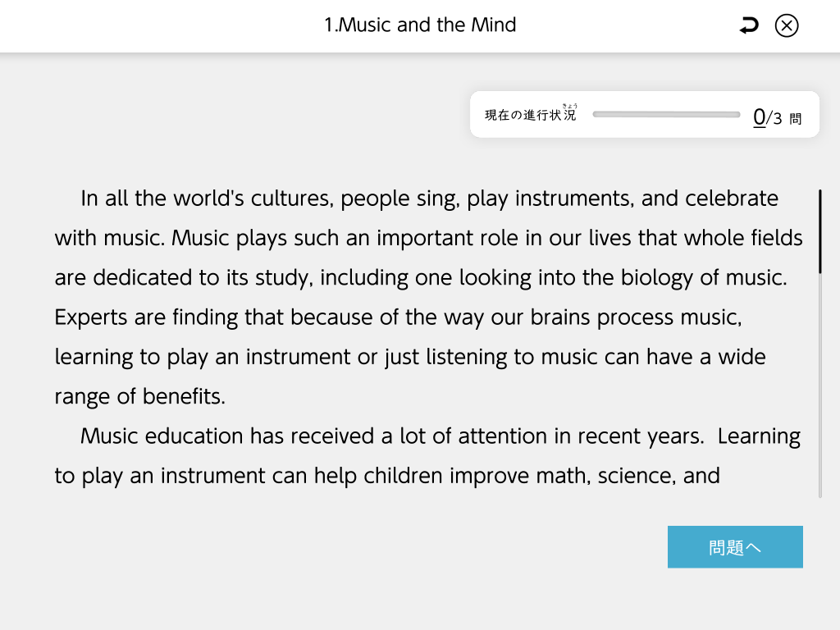Click the title "1.Music and the Mind"
This screenshot has height=630, width=840.
[420, 25]
